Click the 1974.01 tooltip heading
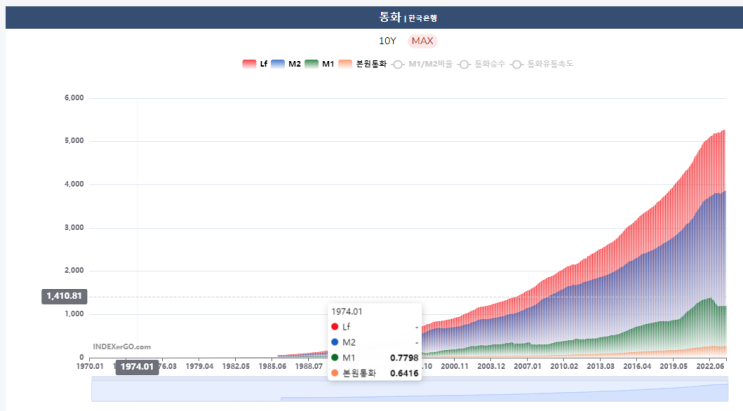743x411 pixels. 347,312
